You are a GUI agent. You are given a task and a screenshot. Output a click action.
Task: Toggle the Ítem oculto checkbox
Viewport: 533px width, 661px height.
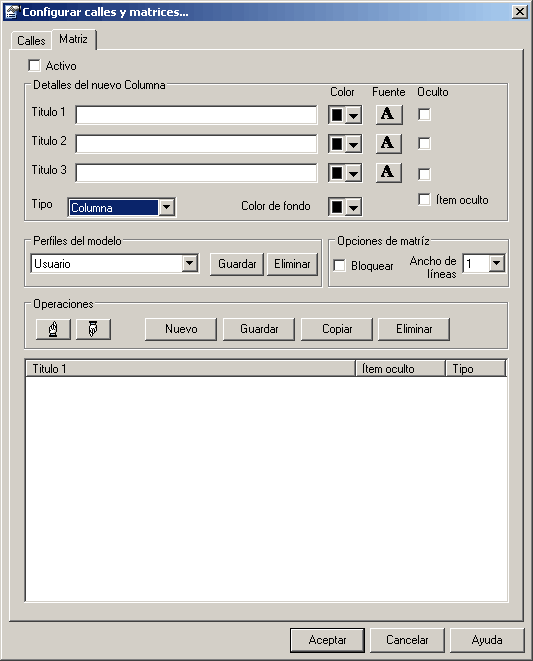tap(424, 199)
